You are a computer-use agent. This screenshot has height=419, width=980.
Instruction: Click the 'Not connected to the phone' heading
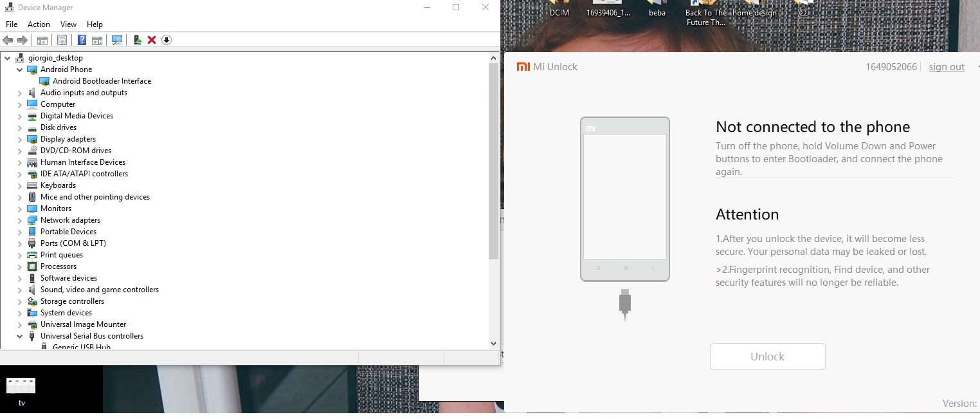pos(813,127)
